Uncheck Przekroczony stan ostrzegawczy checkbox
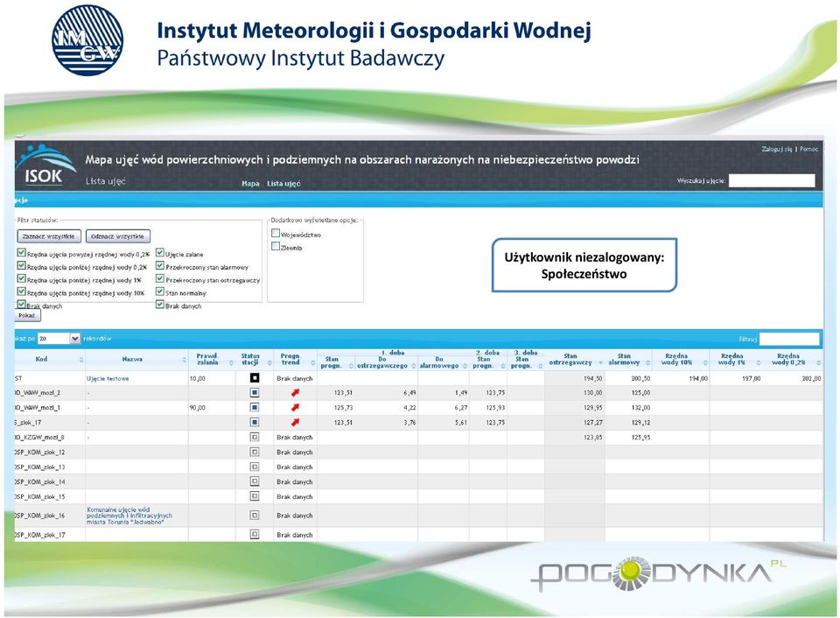This screenshot has width=840, height=618. pos(159,278)
